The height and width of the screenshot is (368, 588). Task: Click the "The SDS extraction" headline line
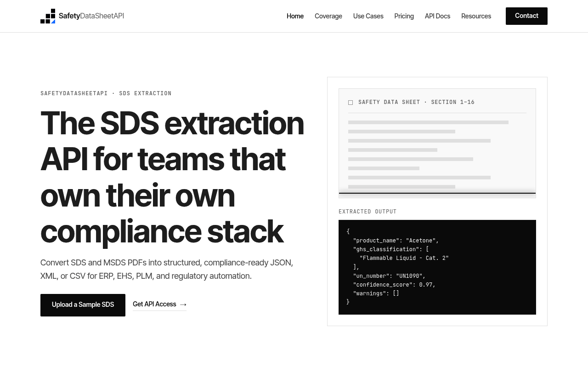pos(172,123)
